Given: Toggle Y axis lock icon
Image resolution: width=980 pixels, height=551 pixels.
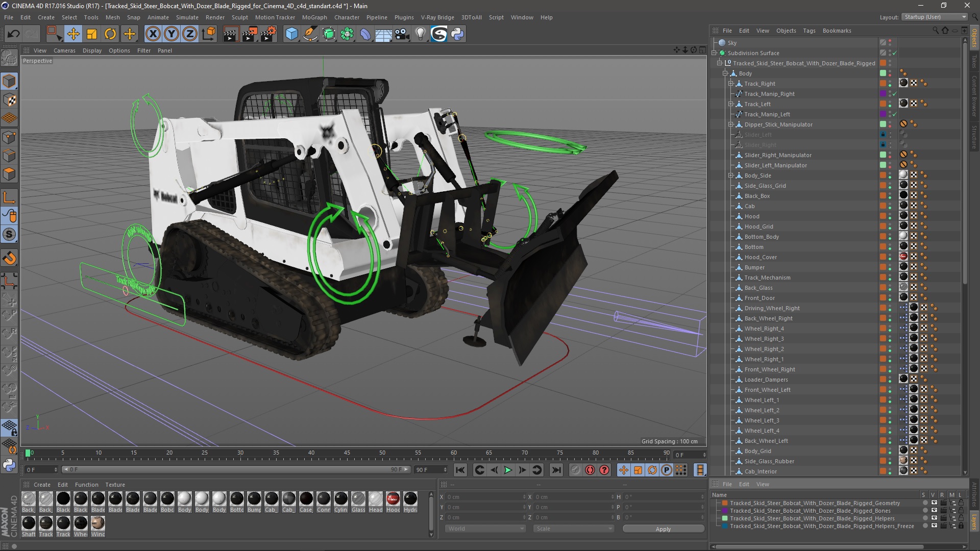Looking at the screenshot, I should (x=171, y=34).
